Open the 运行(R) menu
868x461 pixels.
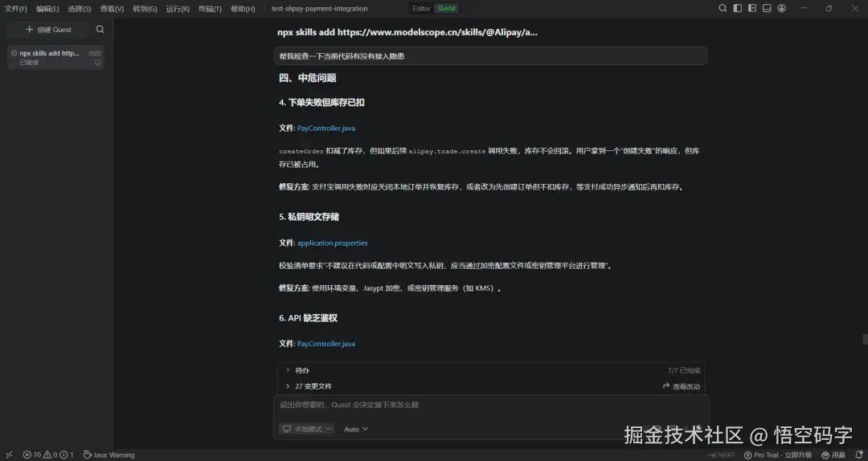tap(178, 9)
